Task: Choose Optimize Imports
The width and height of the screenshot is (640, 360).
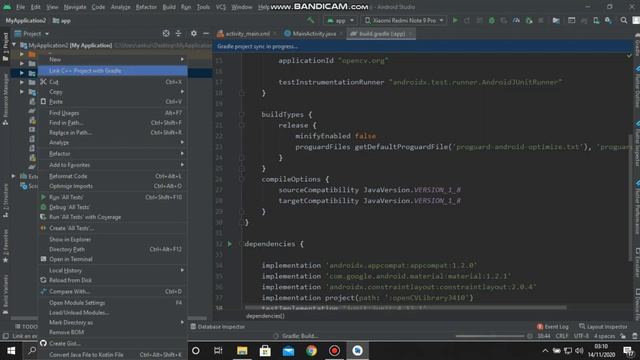Action: [x=113, y=186]
